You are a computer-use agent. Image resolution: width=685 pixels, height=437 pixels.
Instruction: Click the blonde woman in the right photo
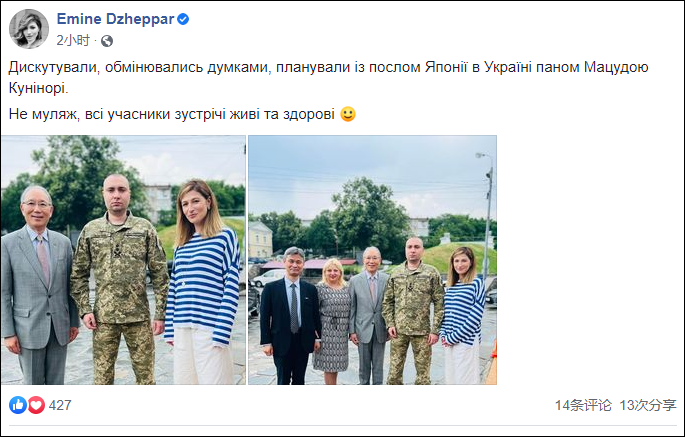333,321
